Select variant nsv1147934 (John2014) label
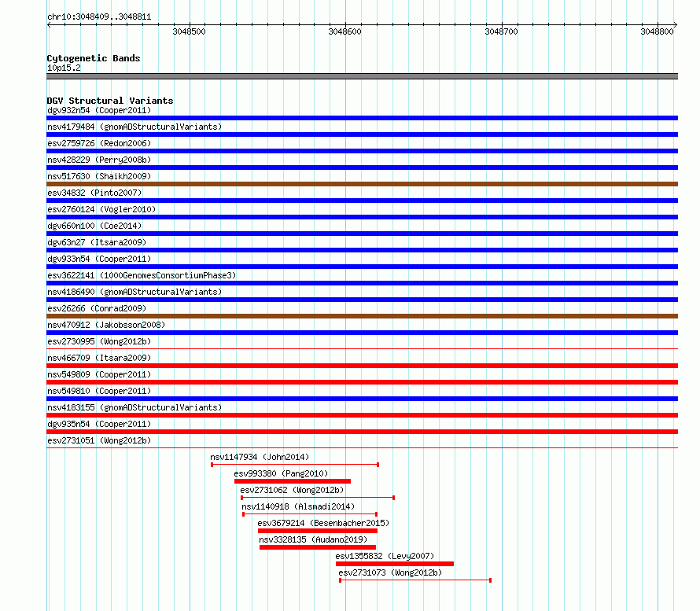700x611 pixels. click(x=260, y=457)
